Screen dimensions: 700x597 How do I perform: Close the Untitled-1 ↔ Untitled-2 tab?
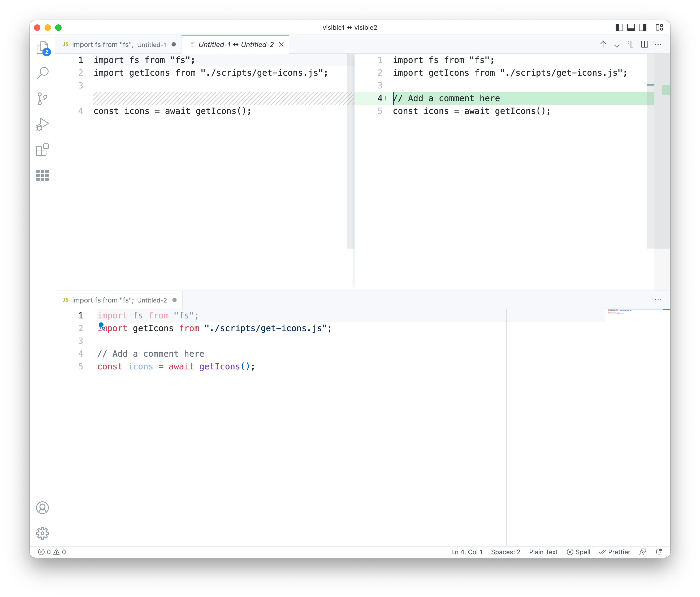[x=281, y=44]
